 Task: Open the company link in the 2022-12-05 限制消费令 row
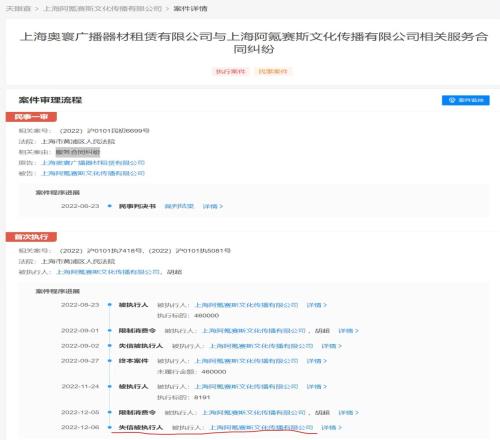(254, 412)
